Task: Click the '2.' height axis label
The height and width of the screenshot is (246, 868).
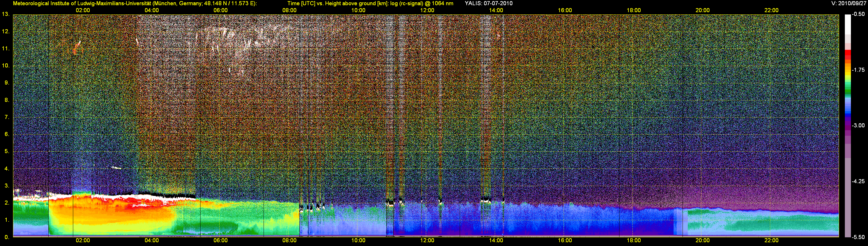Action: click(x=7, y=203)
